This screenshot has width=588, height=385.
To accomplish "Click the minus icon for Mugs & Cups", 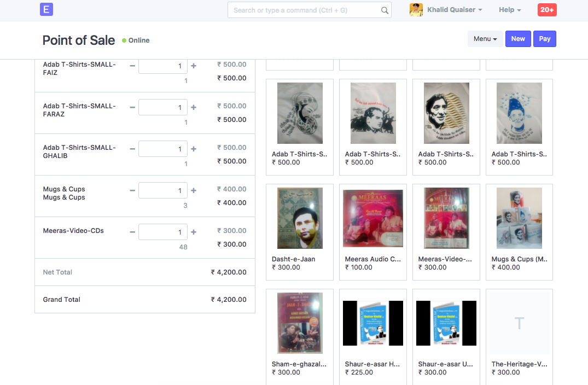I will 132,190.
